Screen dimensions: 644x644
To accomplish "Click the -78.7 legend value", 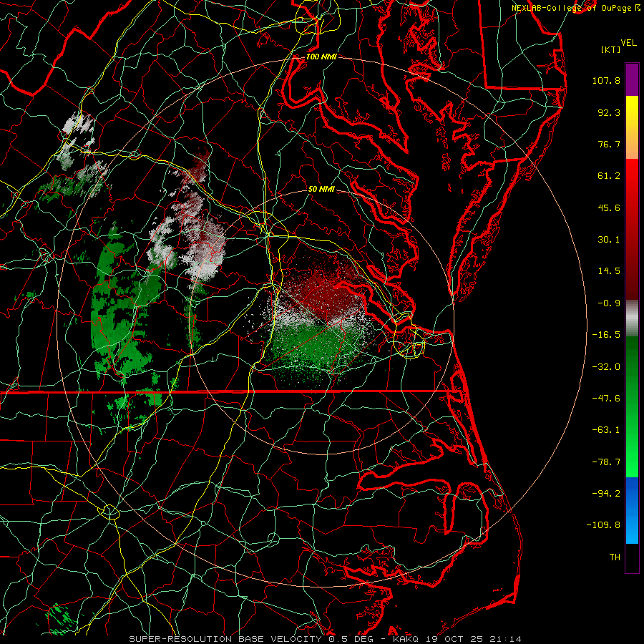I will pos(606,462).
